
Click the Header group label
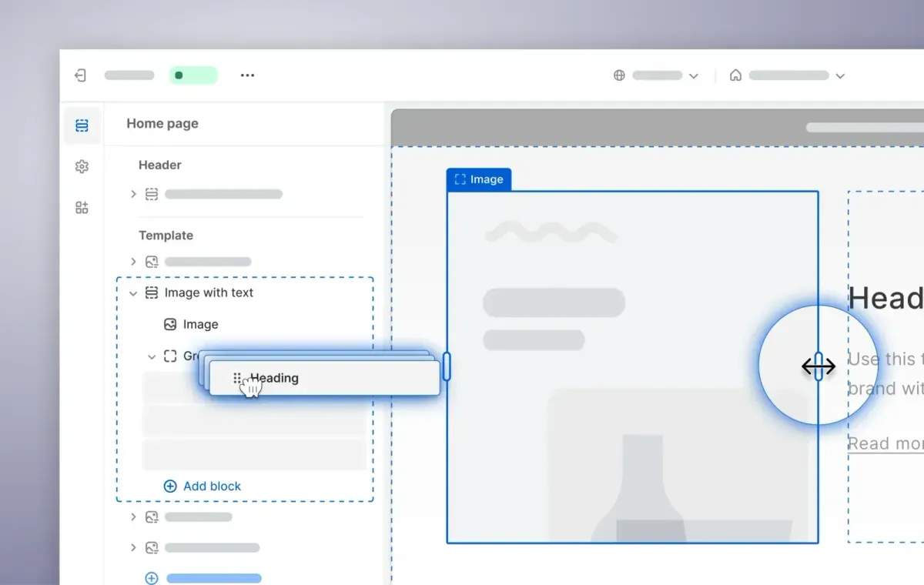click(x=160, y=165)
